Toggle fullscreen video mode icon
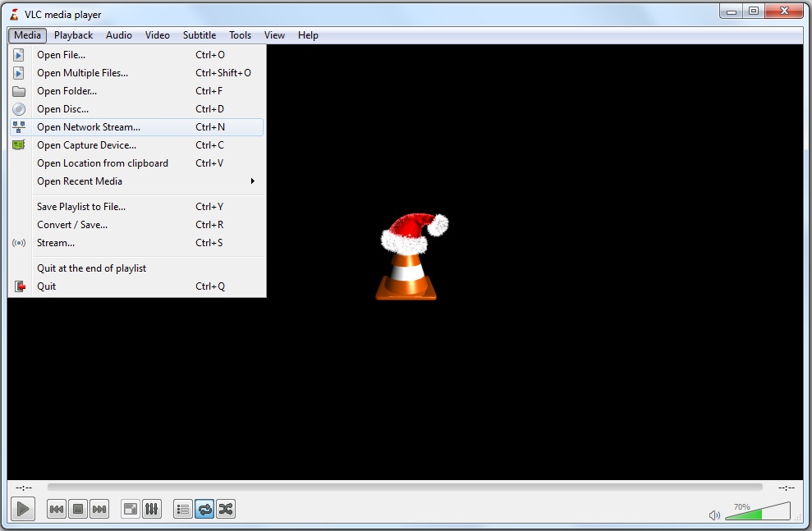This screenshot has width=812, height=531. 131,510
